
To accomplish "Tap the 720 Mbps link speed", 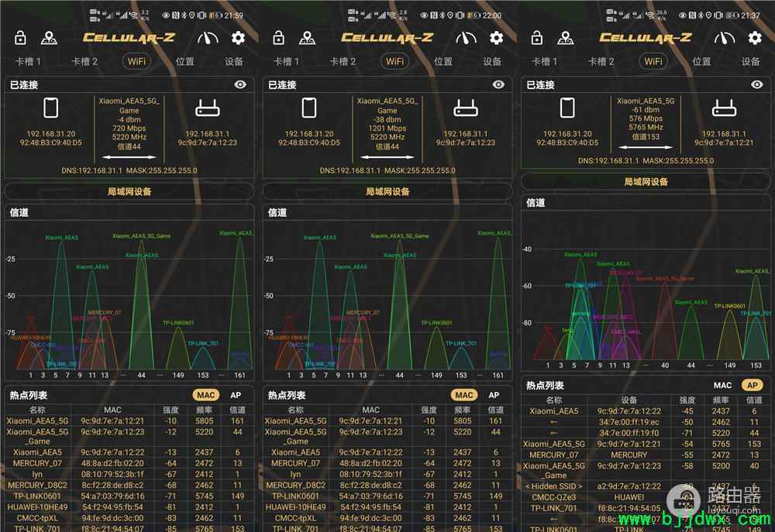I will [129, 129].
